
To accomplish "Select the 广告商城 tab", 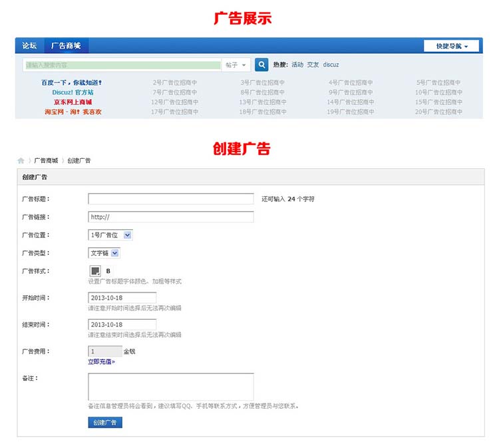I will [66, 46].
